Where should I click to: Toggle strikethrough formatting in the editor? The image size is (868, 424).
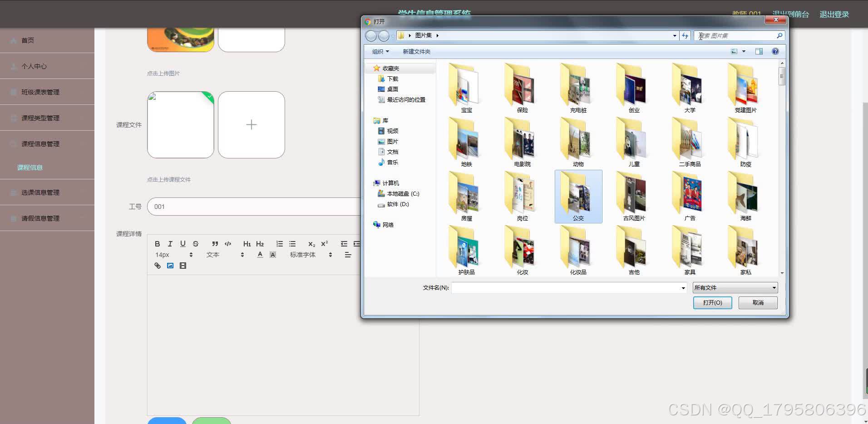point(196,244)
